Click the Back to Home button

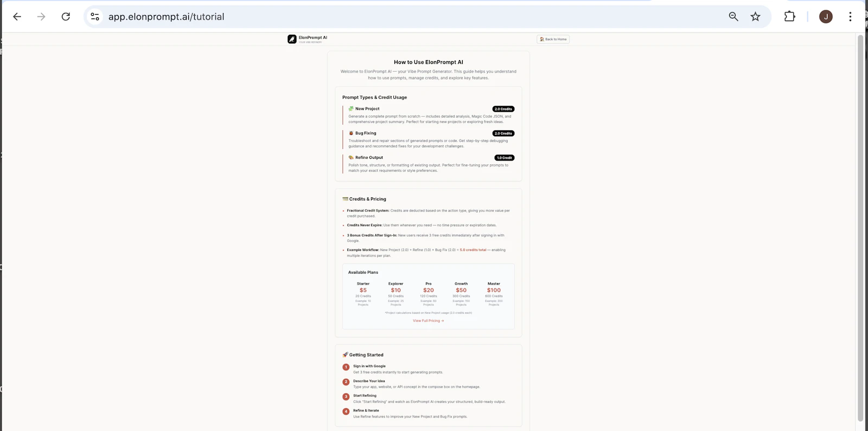pyautogui.click(x=553, y=39)
